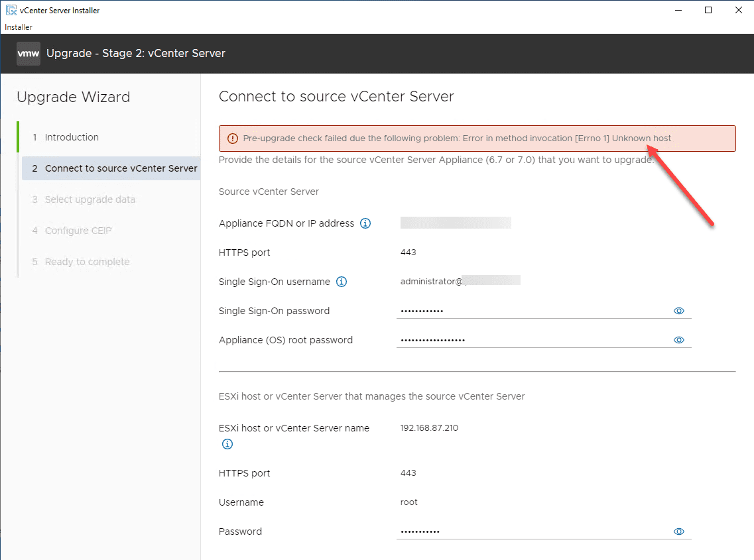
Task: Open the Installer menu
Action: pyautogui.click(x=19, y=27)
